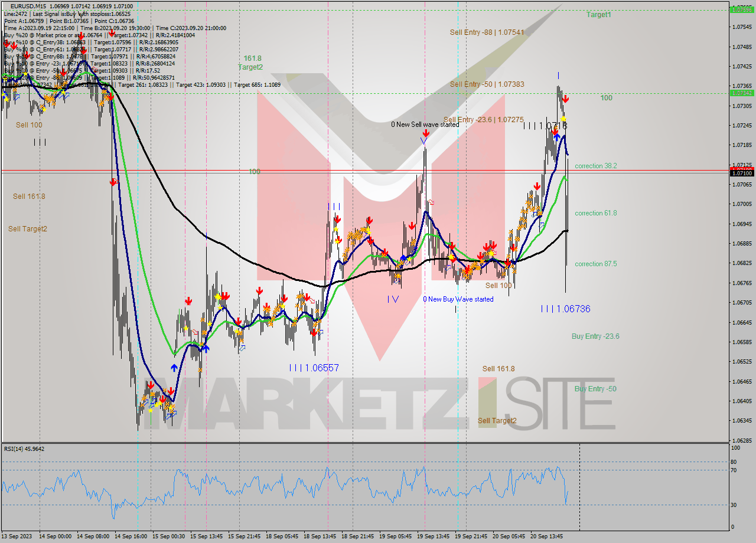This screenshot has height=543, width=756.
Task: Click the green Target2 label
Action: pyautogui.click(x=250, y=67)
